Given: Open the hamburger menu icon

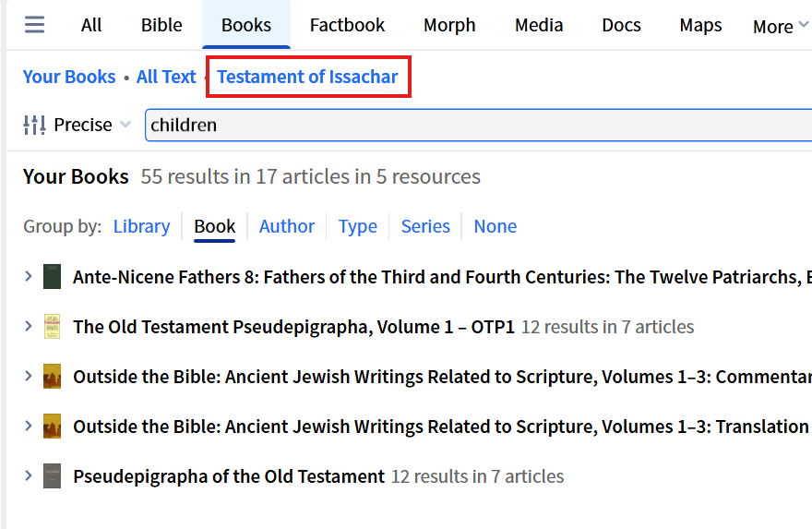Looking at the screenshot, I should tap(34, 25).
